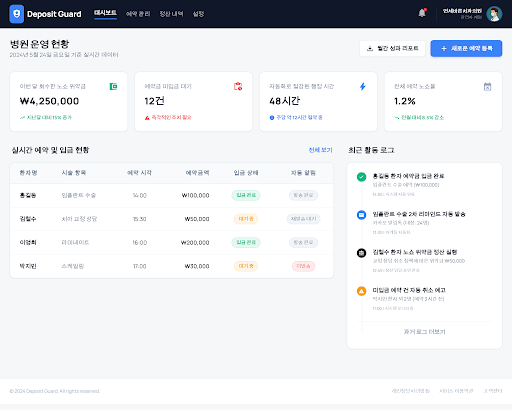The height and width of the screenshot is (410, 512).
Task: Click the 환자명 column header
Action: click(x=28, y=173)
